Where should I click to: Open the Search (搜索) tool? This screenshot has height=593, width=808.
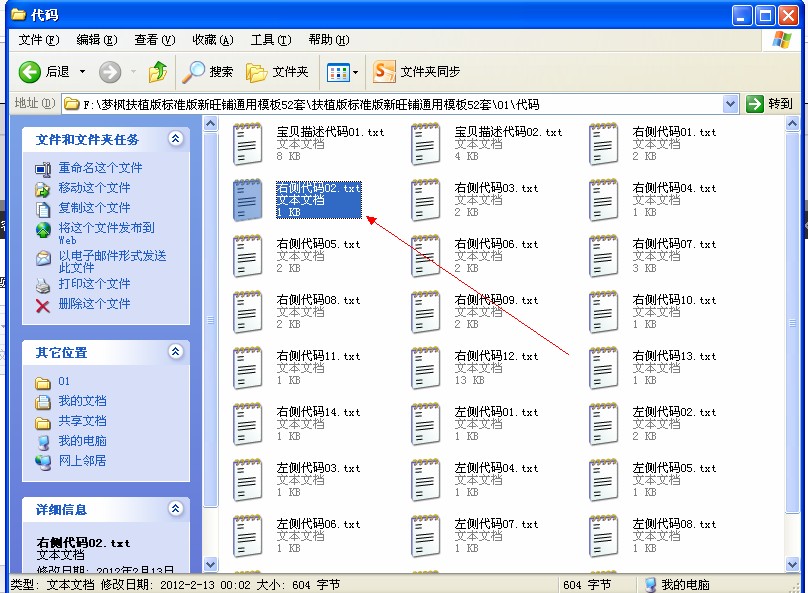pos(208,72)
